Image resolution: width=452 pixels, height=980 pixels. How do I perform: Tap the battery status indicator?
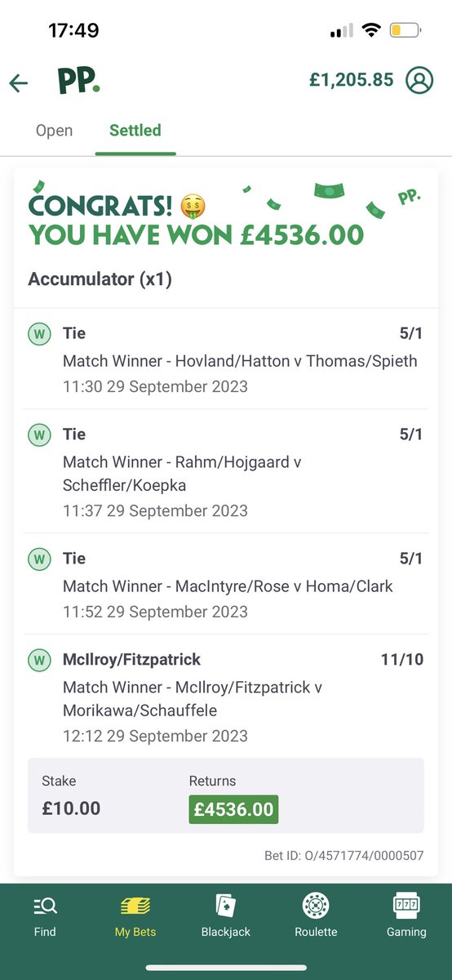pyautogui.click(x=405, y=31)
